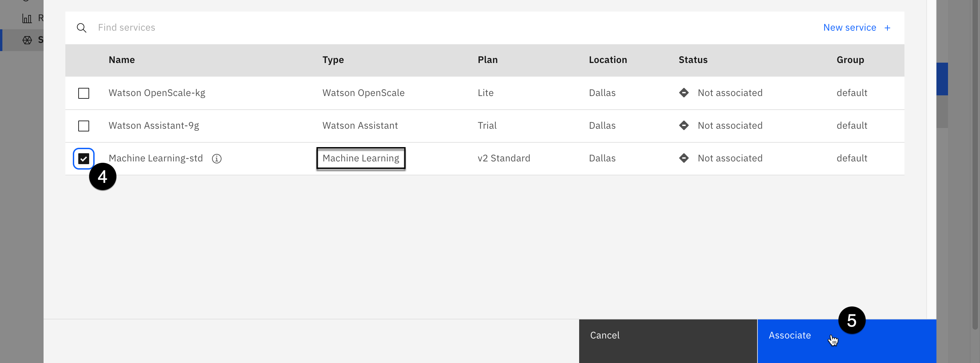Click the plus icon beside New service

887,28
